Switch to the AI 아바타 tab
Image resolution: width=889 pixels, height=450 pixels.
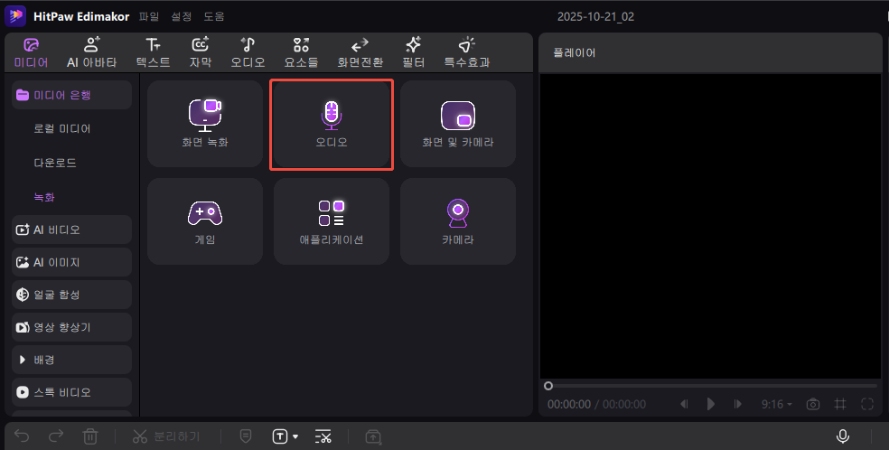(x=91, y=53)
